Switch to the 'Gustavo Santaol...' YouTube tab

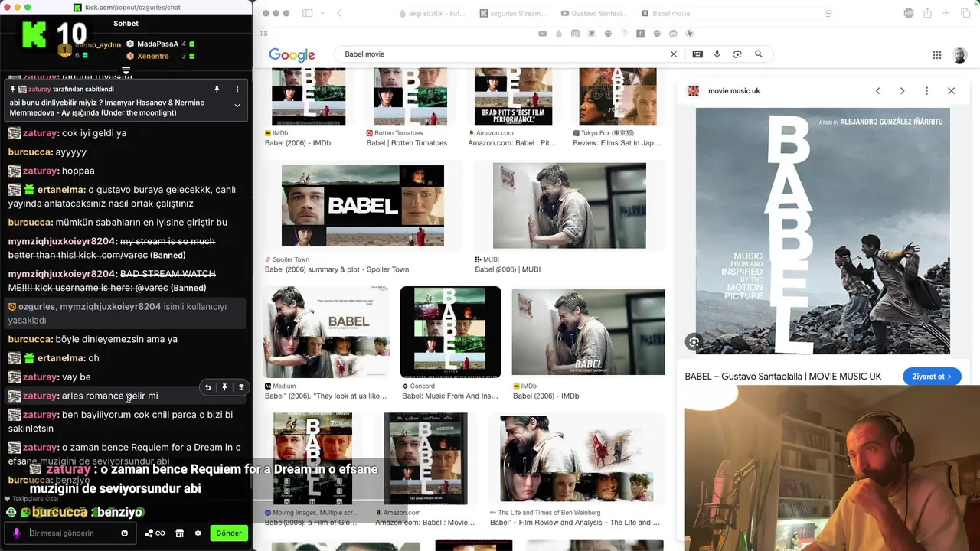(595, 14)
